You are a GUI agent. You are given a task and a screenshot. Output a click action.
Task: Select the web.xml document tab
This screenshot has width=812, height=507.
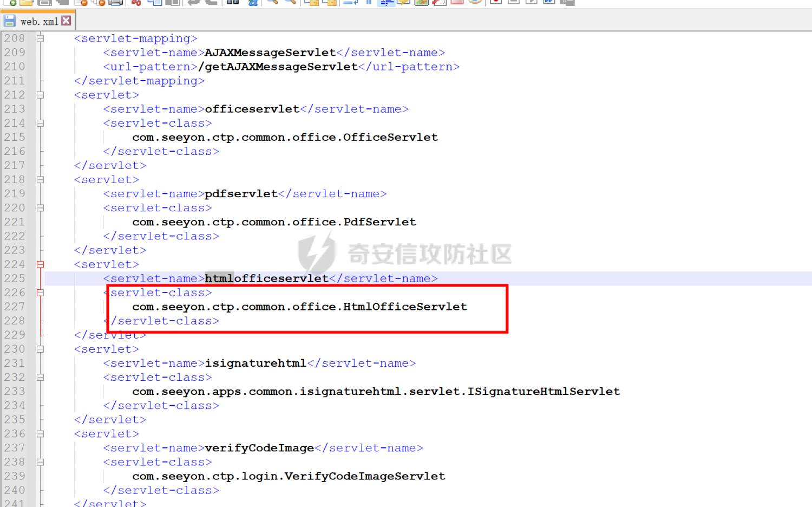tap(38, 22)
